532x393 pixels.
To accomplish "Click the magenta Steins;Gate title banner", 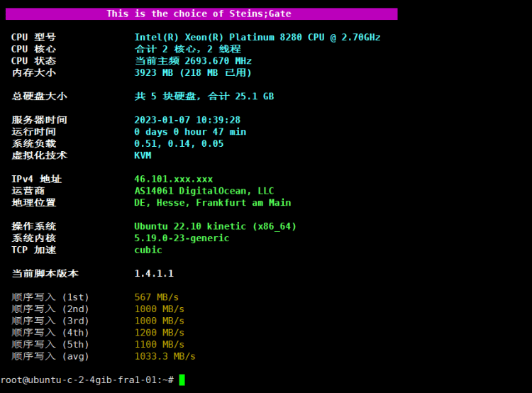I will pyautogui.click(x=199, y=13).
